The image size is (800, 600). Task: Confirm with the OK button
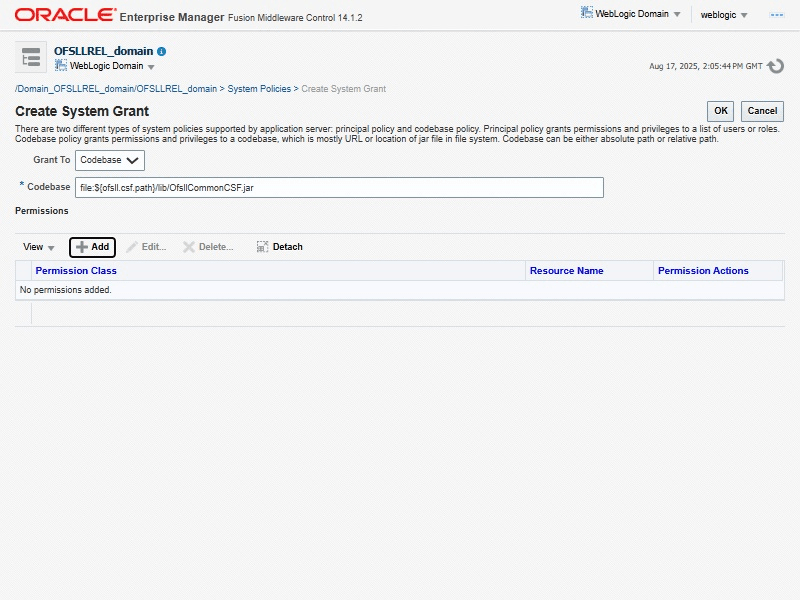pos(720,111)
